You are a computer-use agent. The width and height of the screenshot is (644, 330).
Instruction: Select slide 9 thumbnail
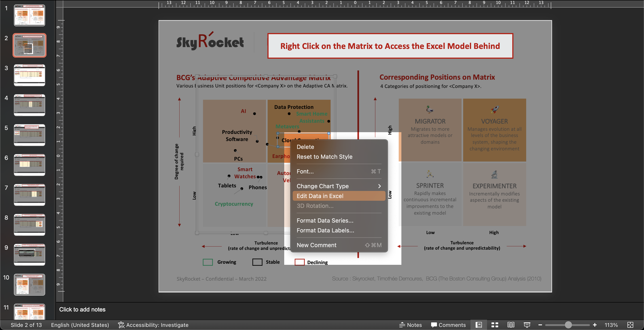tap(30, 255)
